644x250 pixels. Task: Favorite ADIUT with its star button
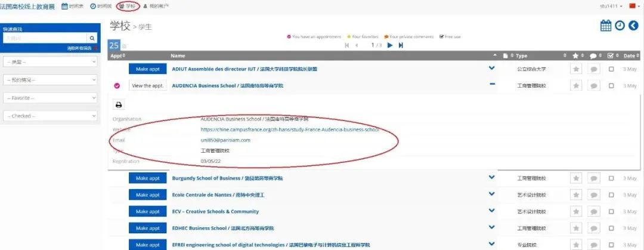[576, 69]
